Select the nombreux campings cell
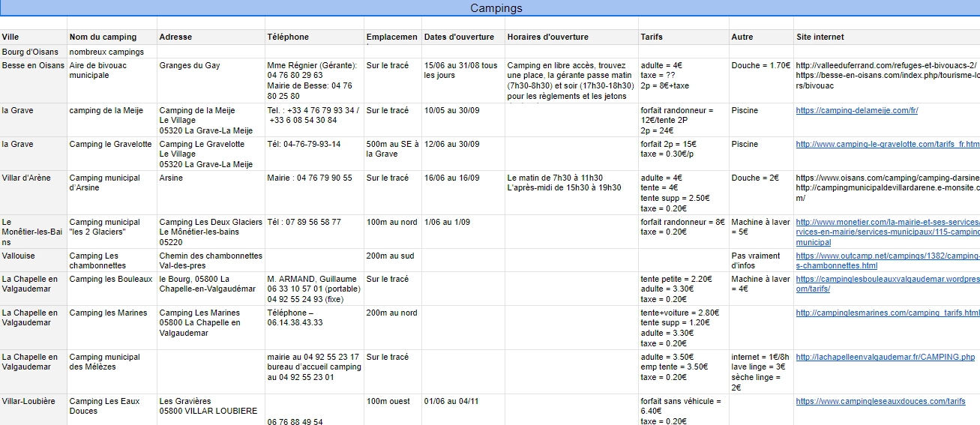Viewport: 980px width, 425px height. pos(112,52)
